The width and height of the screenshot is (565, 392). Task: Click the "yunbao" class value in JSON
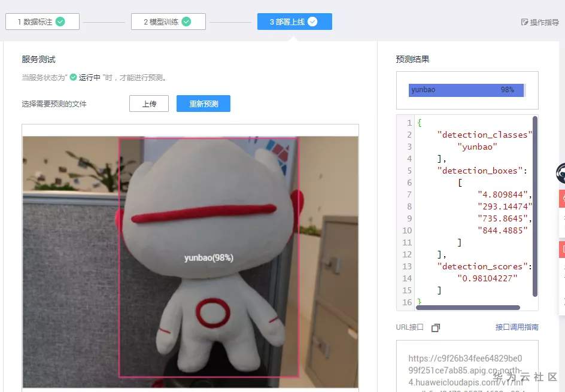477,147
